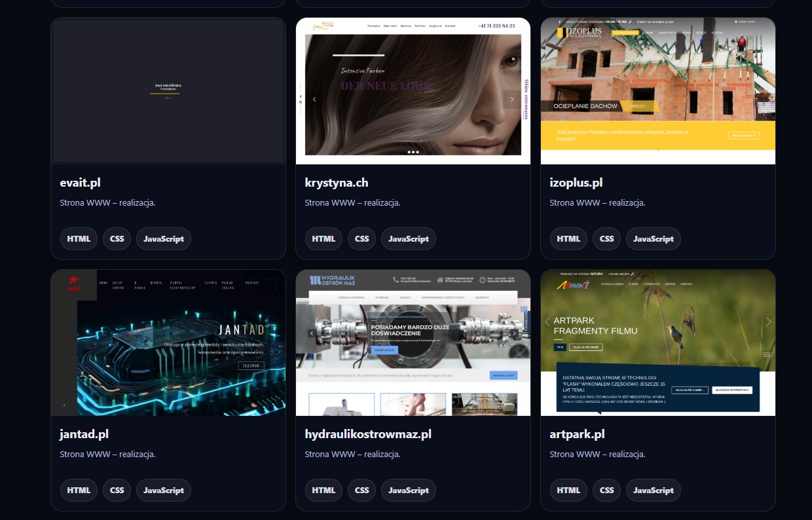This screenshot has width=812, height=520.
Task: Open the O FIRMIE tab on hydraulik navigation
Action: point(382,298)
